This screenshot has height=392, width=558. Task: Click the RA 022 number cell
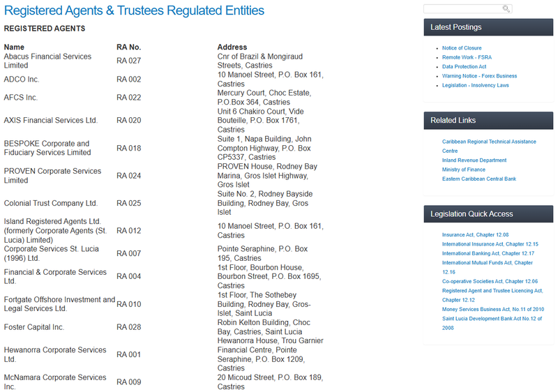tap(128, 98)
